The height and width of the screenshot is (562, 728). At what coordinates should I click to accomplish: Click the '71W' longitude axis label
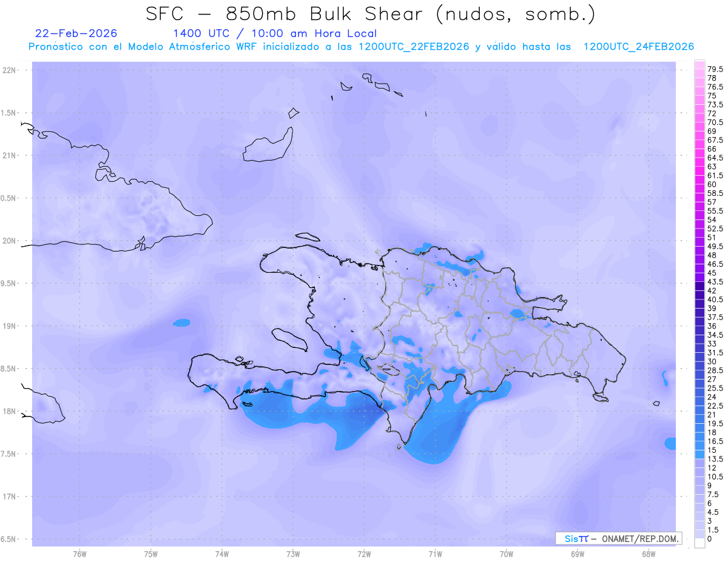436,554
